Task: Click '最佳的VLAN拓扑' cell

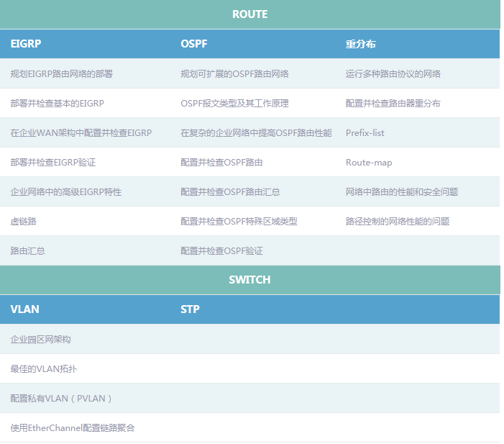Action: [43, 369]
